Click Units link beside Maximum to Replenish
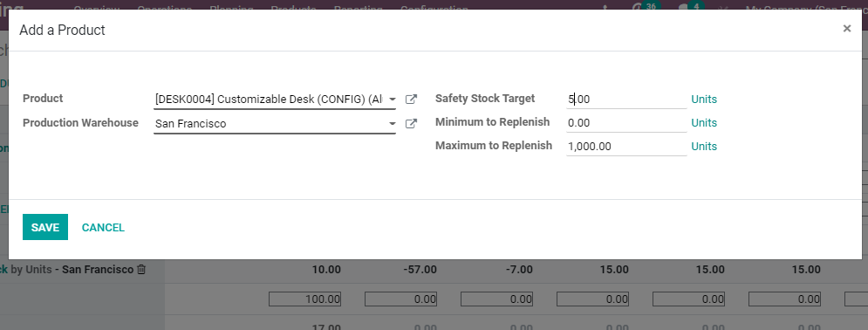Screen dimensions: 868x330 pyautogui.click(x=704, y=147)
